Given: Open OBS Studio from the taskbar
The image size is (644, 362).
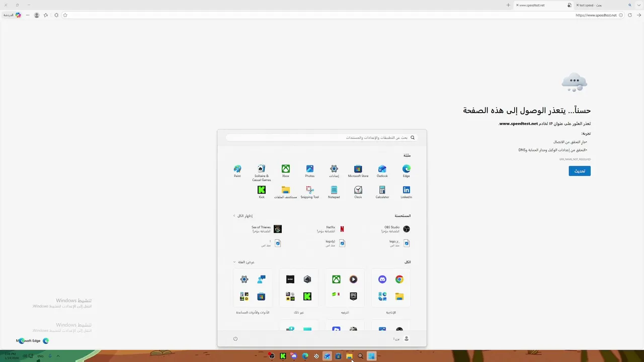Looking at the screenshot, I should click(x=272, y=356).
